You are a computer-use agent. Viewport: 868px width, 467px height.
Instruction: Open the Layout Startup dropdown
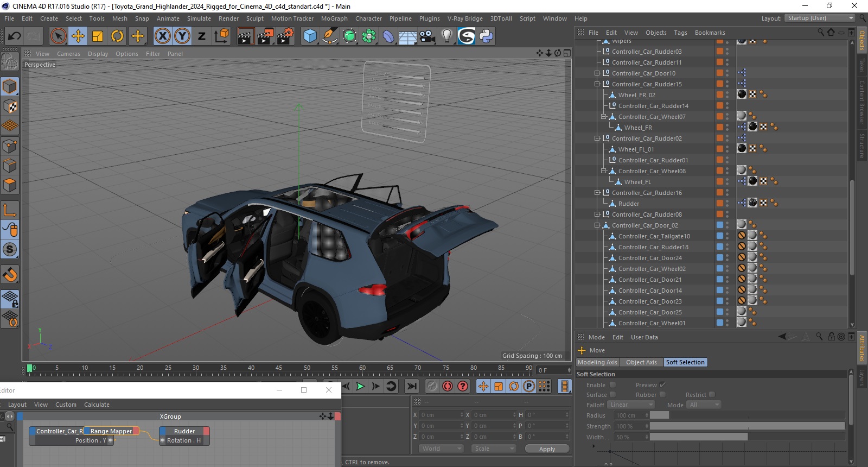820,18
